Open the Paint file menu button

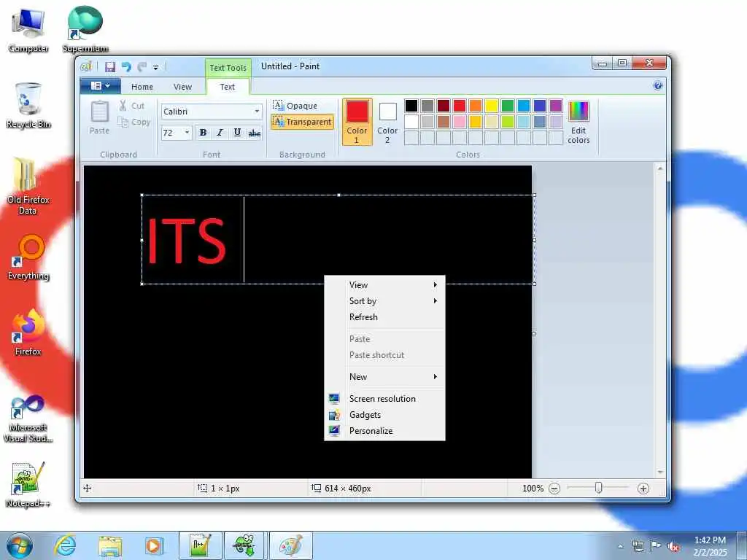100,86
